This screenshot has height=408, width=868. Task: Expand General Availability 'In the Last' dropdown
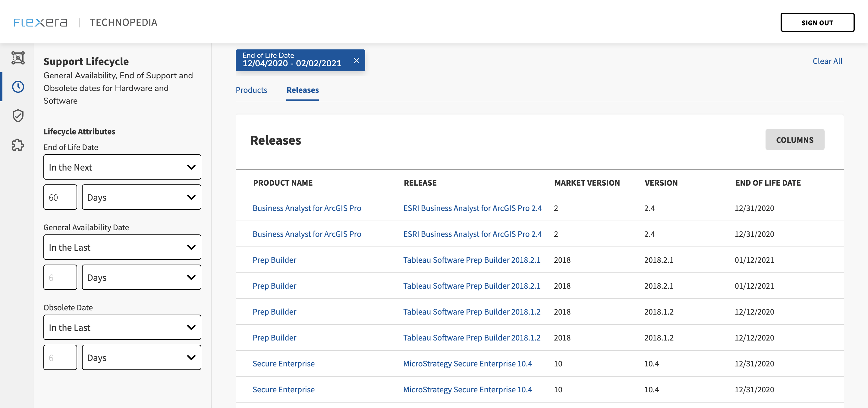tap(122, 247)
